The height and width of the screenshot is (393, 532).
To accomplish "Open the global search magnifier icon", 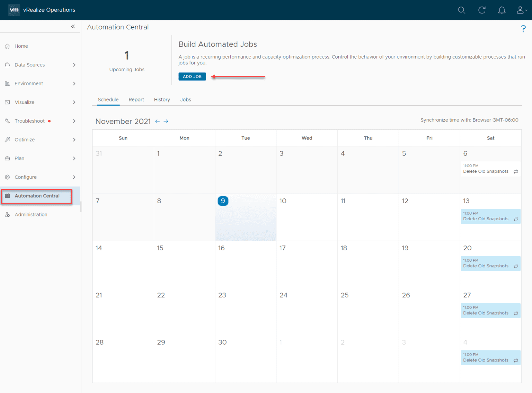I will coord(462,10).
